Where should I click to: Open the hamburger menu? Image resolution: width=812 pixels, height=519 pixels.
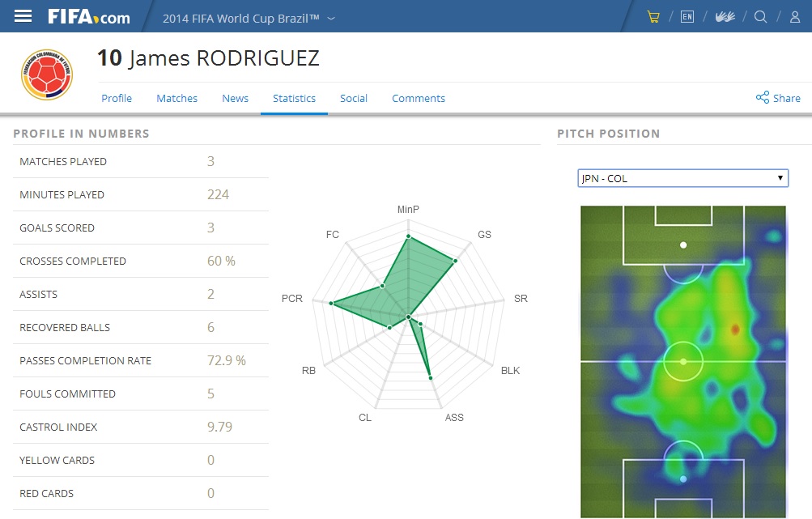(23, 16)
